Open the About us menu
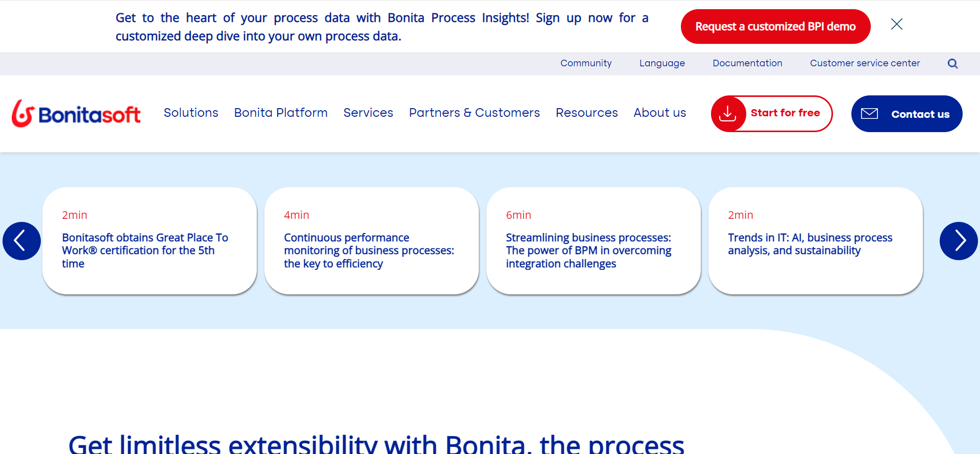This screenshot has height=454, width=980. point(659,113)
